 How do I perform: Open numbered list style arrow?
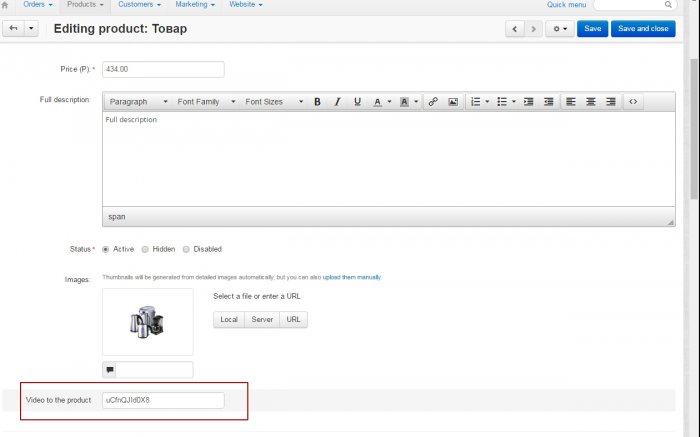[487, 102]
